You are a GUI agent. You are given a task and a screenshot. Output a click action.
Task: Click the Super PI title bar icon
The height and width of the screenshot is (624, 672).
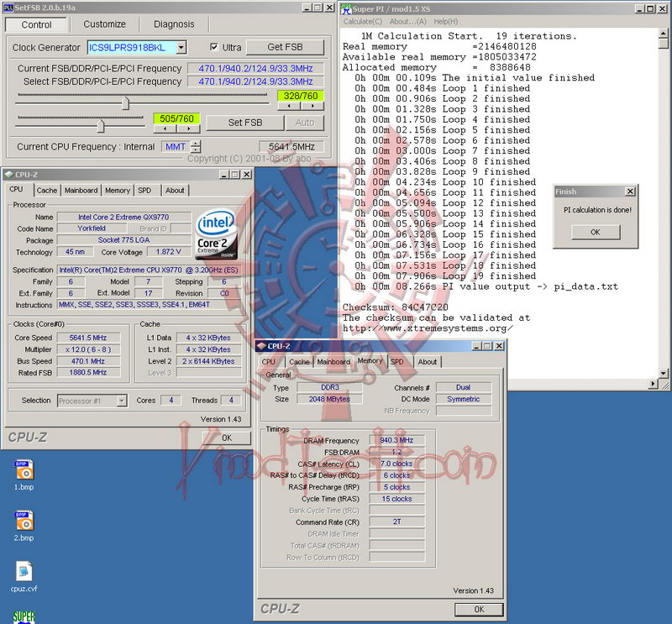click(x=346, y=8)
